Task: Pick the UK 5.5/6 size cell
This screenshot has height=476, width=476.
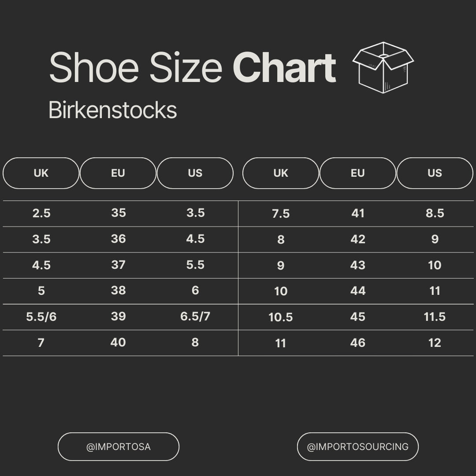Action: point(41,316)
